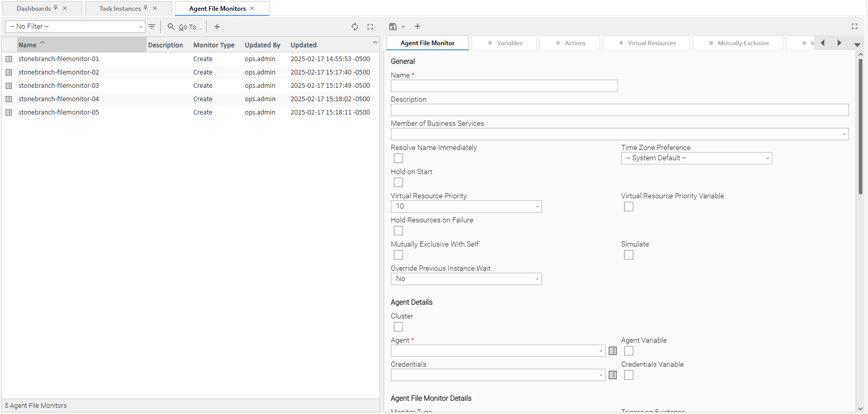Image resolution: width=868 pixels, height=414 pixels.
Task: Open the No Filter dropdown
Action: click(75, 27)
